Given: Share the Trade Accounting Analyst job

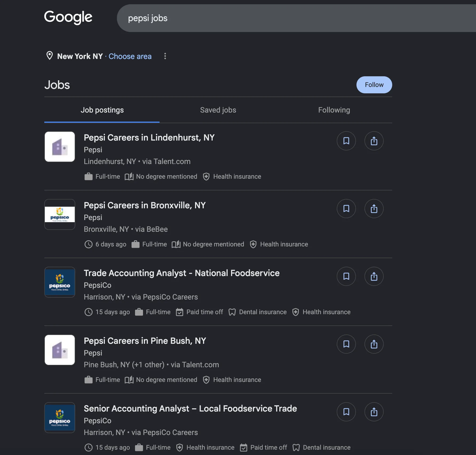Looking at the screenshot, I should point(374,276).
